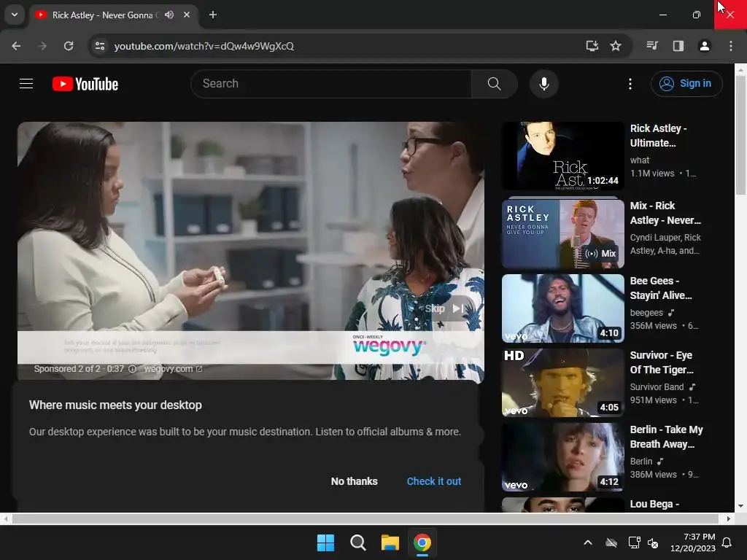This screenshot has height=560, width=747.
Task: Open Berlin Take My Breath Away thumbnail
Action: 562,457
